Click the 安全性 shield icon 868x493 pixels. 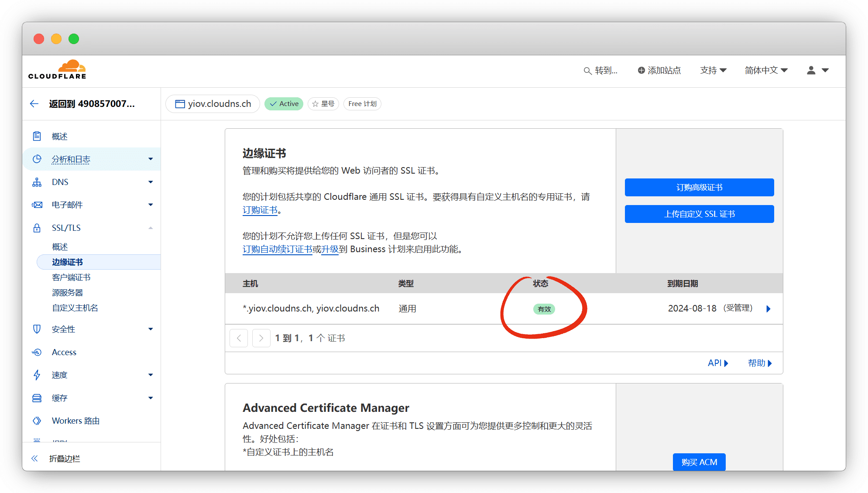coord(37,329)
